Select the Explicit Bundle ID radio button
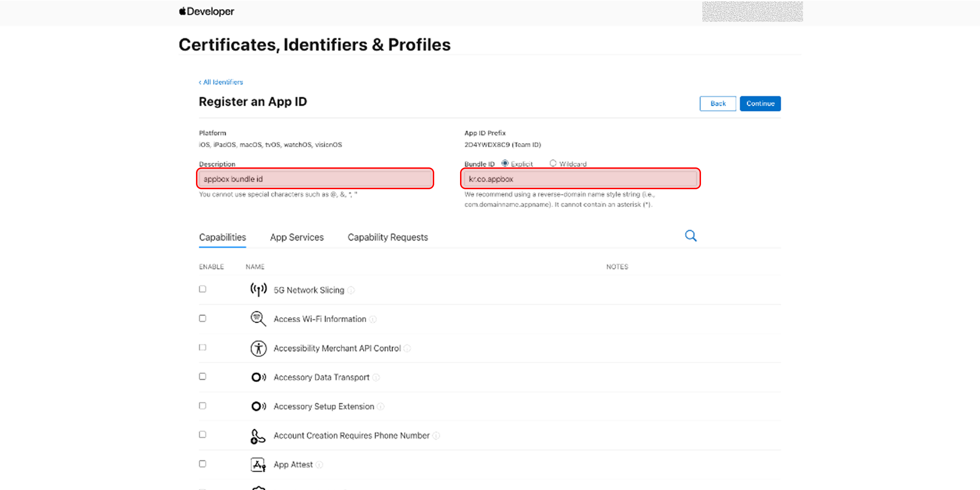This screenshot has width=980, height=490. point(505,163)
